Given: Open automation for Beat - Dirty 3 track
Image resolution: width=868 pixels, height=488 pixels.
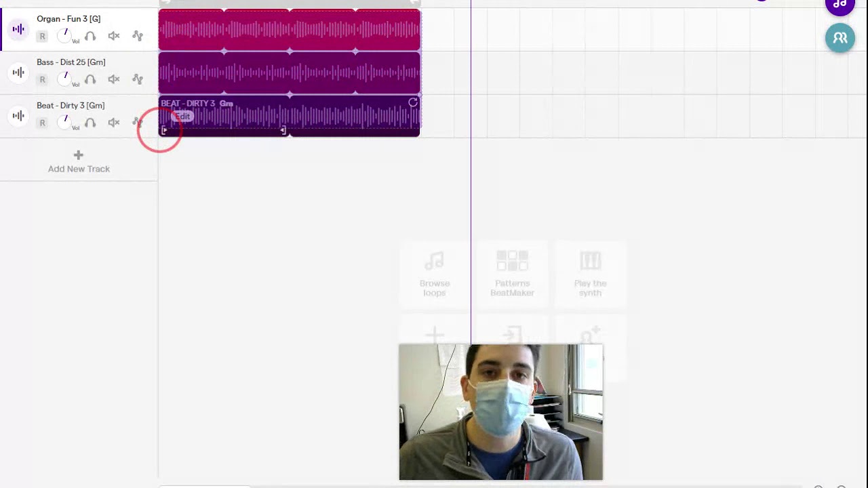Looking at the screenshot, I should [x=138, y=123].
